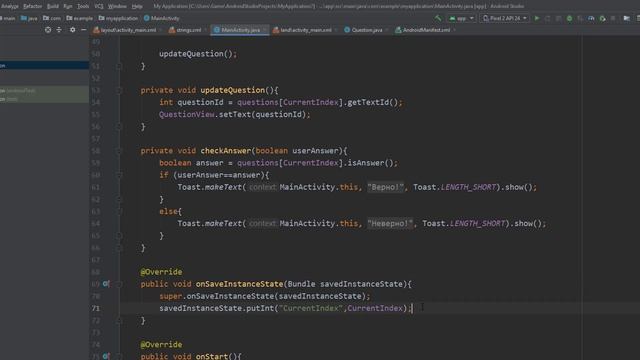Open the VCS menu
Viewport: 640px width, 360px height.
coord(99,7)
